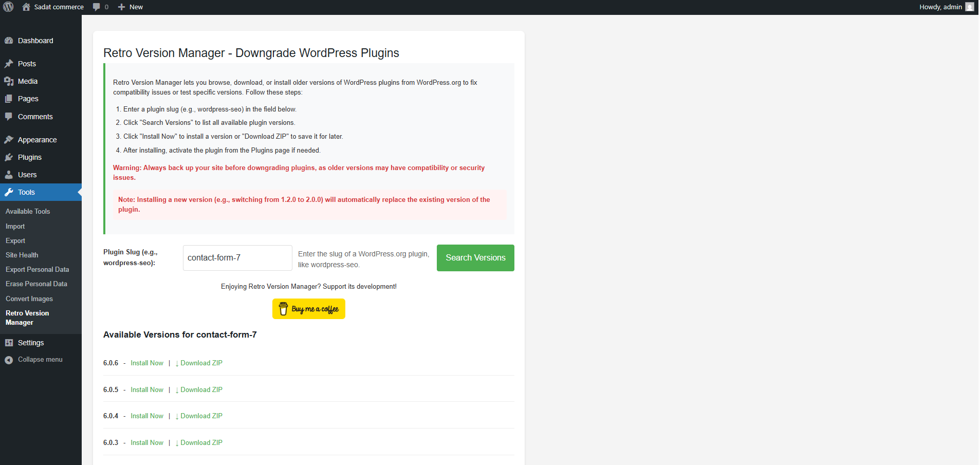Click the Buy me a coffee badge
The image size is (980, 465).
click(309, 309)
